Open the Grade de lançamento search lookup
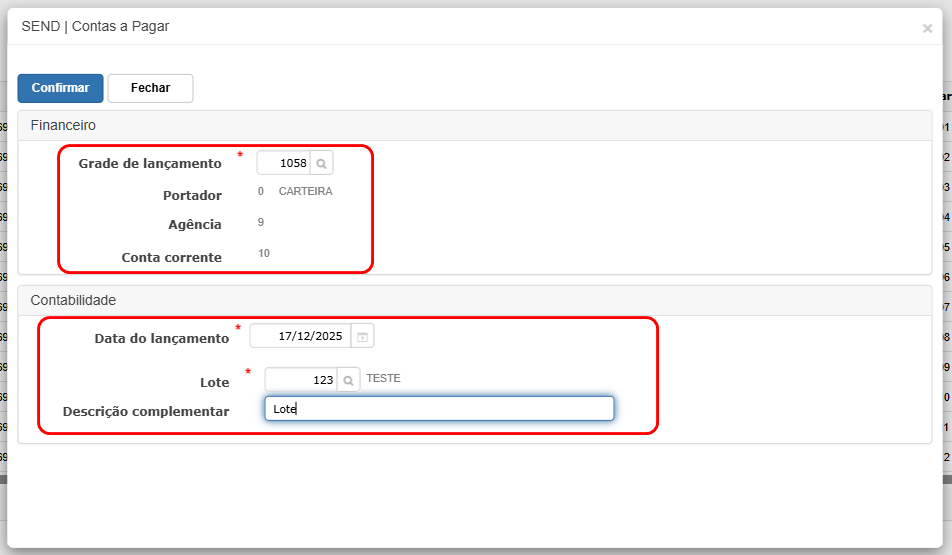This screenshot has height=555, width=952. pos(321,163)
